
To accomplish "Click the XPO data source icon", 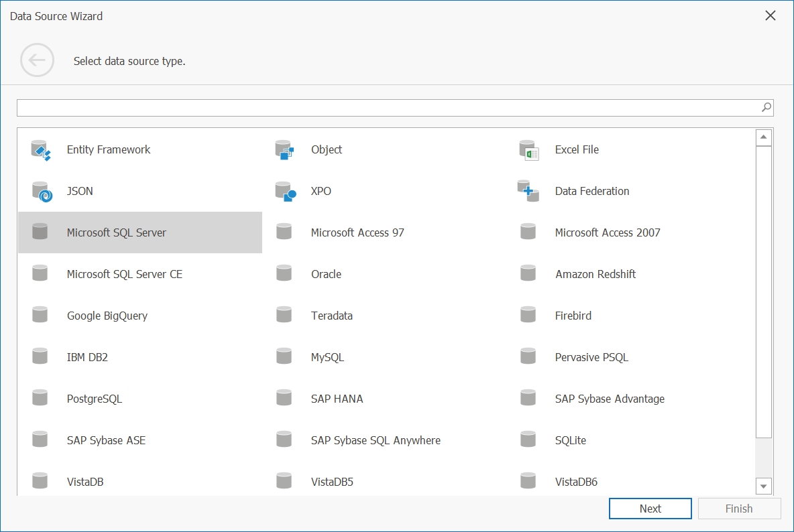I will pos(286,192).
